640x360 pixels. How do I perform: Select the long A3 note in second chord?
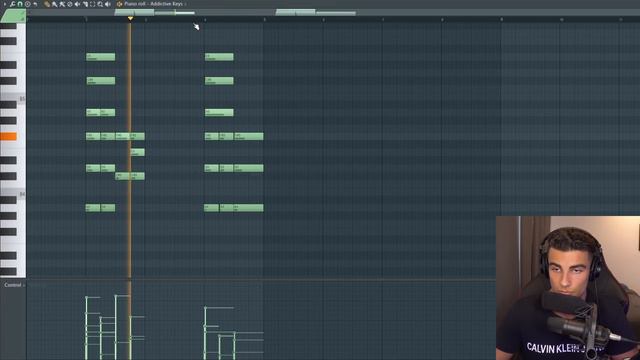coord(249,208)
